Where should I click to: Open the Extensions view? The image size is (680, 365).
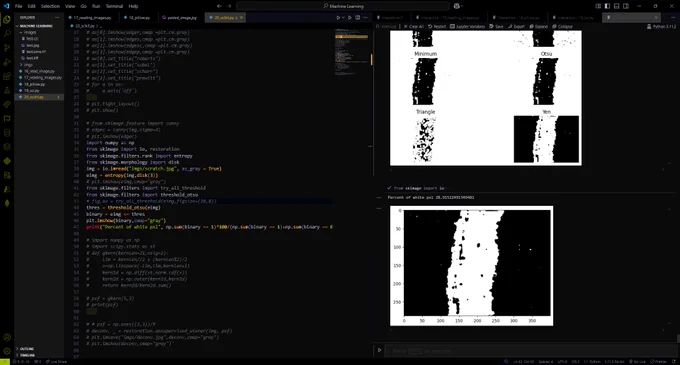(7, 76)
